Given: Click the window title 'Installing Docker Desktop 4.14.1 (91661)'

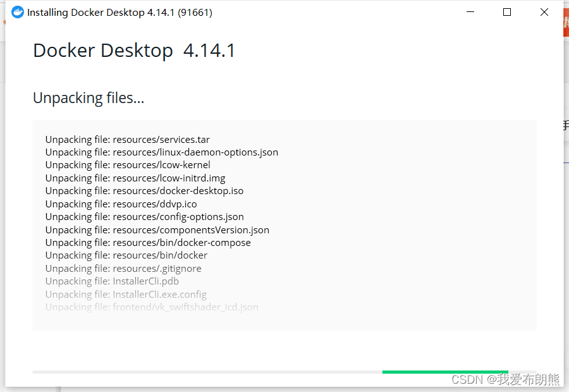Looking at the screenshot, I should [119, 13].
